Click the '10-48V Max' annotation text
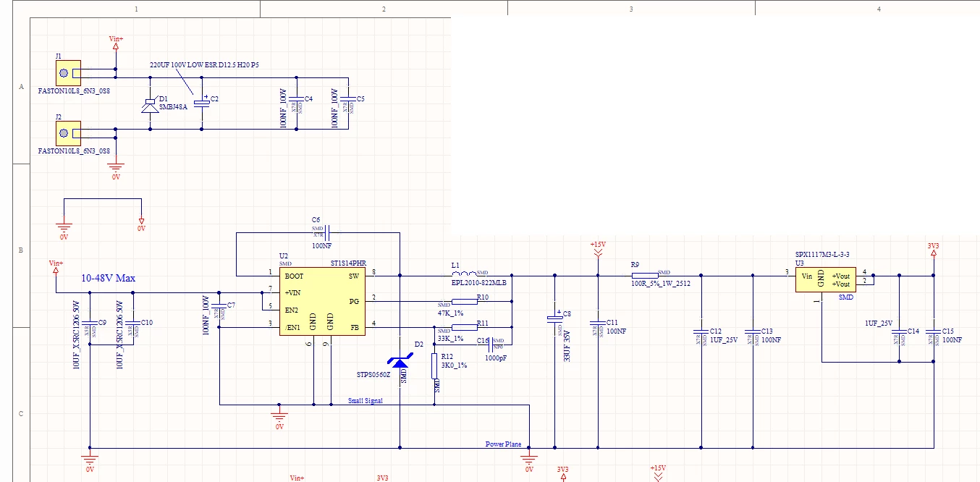 (x=109, y=278)
